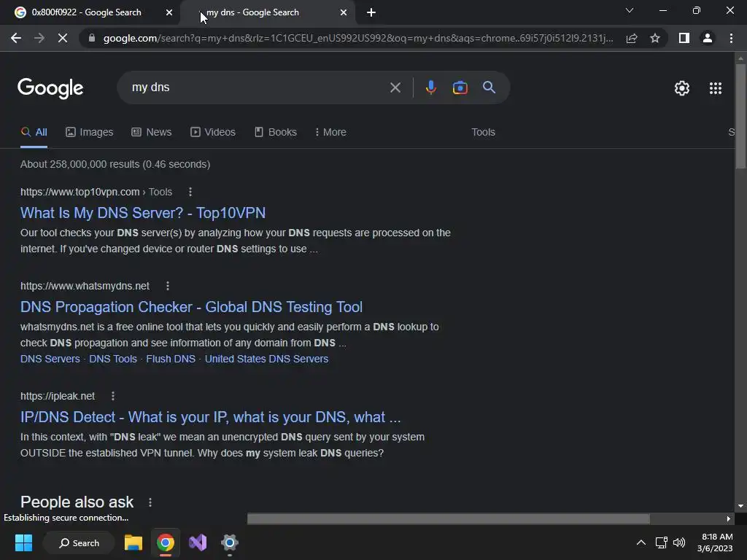Open the Windows Start menu
This screenshot has height=560, width=747.
[x=23, y=542]
